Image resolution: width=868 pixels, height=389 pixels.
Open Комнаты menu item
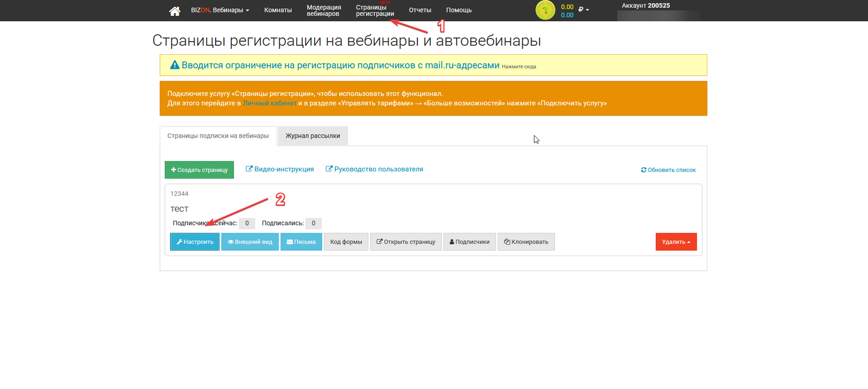pos(278,10)
